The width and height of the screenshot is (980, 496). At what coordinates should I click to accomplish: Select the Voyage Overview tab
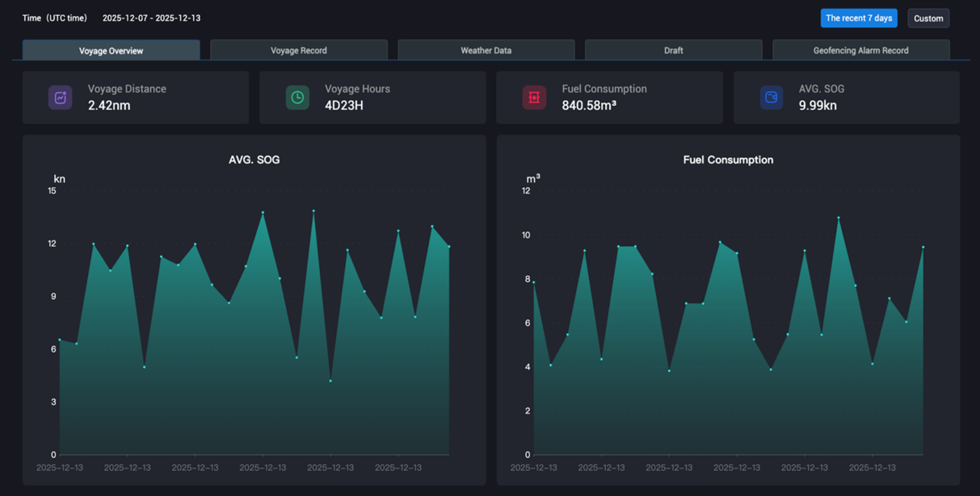click(x=111, y=51)
